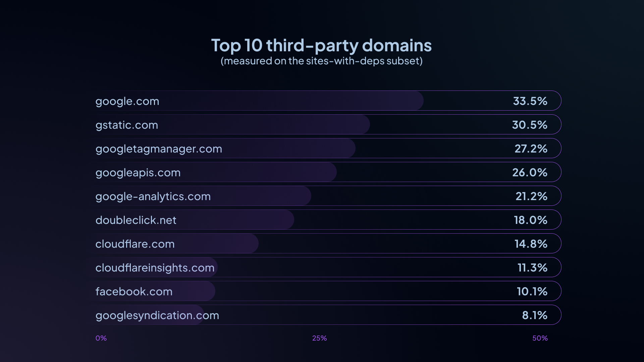Click the 30.5% value on gstatic.com row

pyautogui.click(x=530, y=125)
